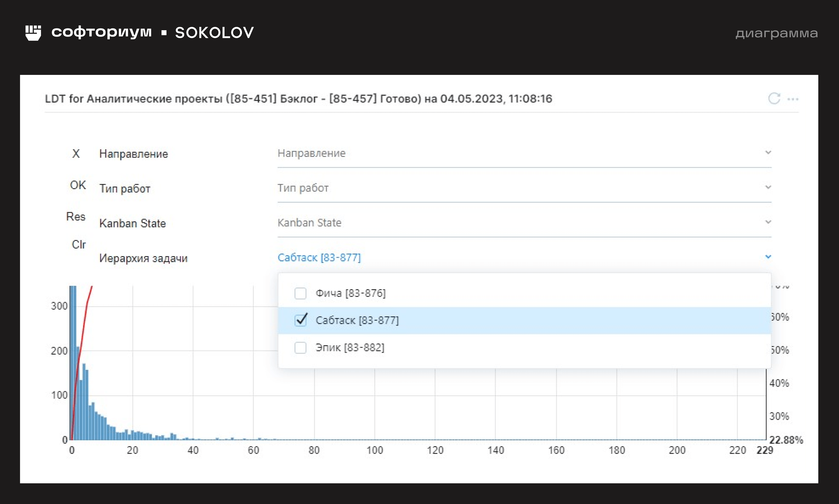Image resolution: width=839 pixels, height=504 pixels.
Task: Expand the Kanban State dropdown chevron
Action: (768, 222)
